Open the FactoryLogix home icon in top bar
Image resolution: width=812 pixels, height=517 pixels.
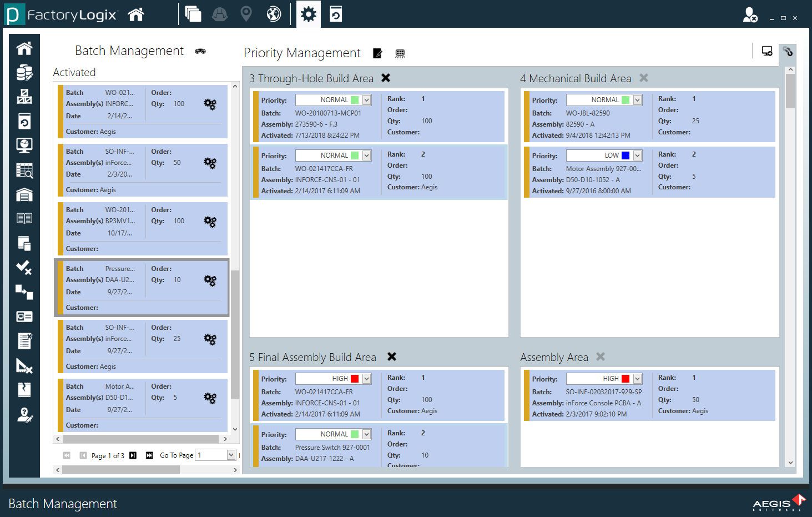(x=135, y=14)
